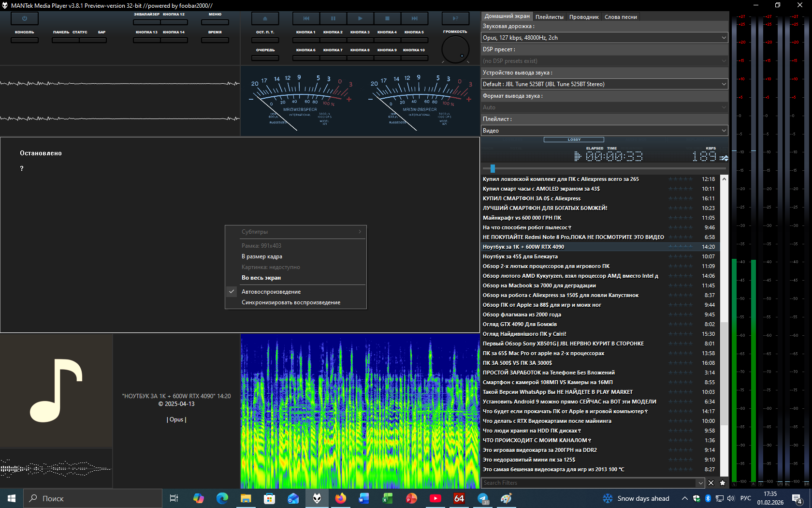Open the Слова песни tab
The image size is (812, 508).
[621, 17]
